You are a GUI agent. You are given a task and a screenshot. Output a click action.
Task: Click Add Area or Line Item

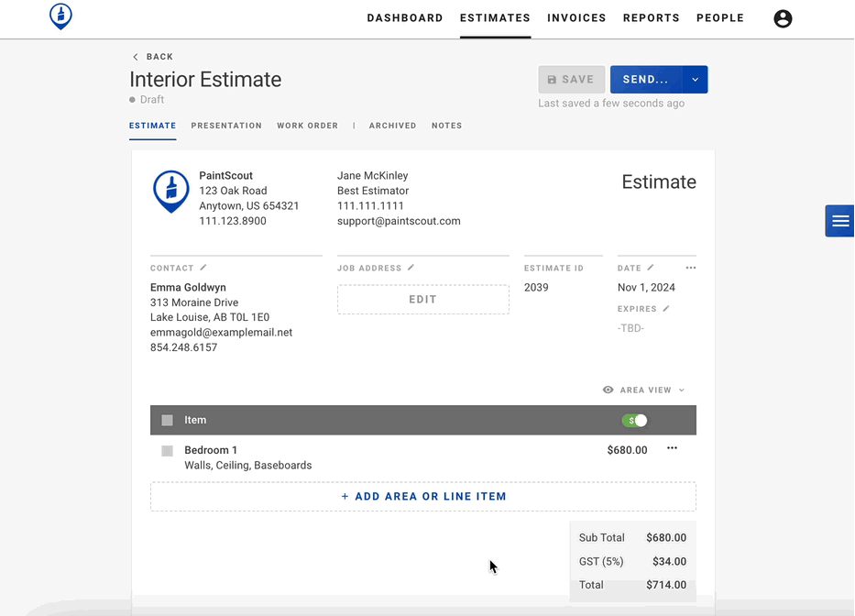point(423,497)
